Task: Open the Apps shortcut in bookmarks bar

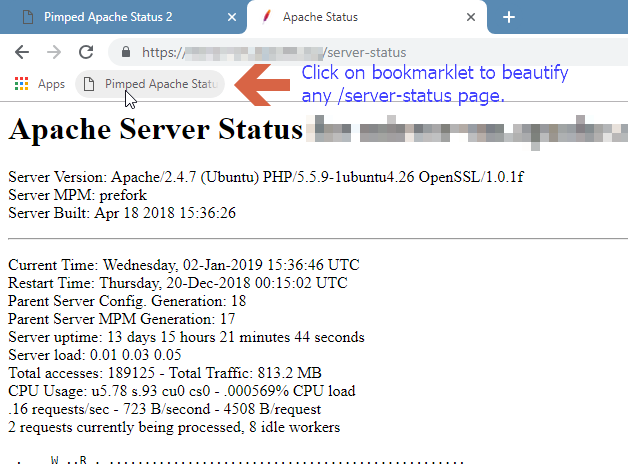Action: [x=39, y=84]
